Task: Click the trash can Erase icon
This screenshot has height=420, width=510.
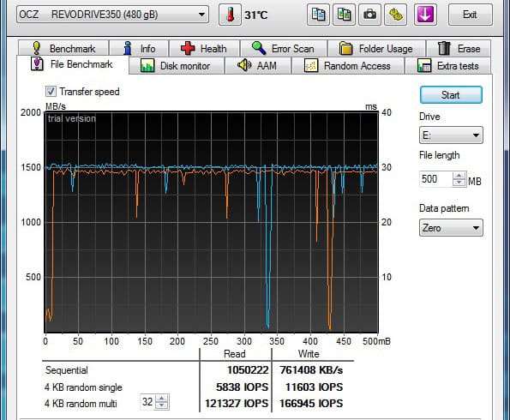Action: (444, 48)
